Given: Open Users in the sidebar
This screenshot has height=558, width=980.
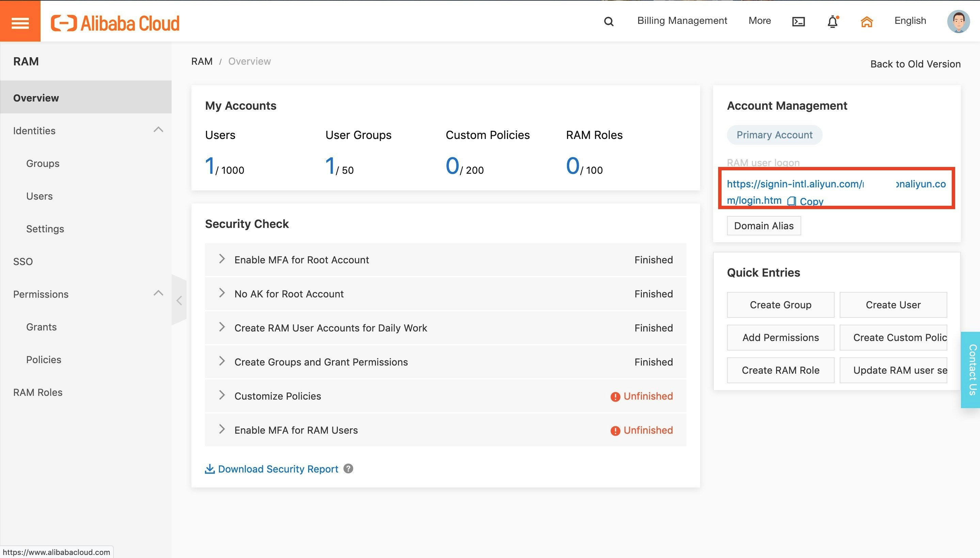Looking at the screenshot, I should tap(39, 196).
